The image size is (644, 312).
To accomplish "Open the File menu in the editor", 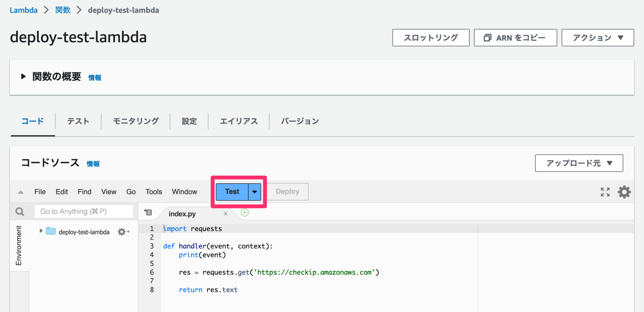I will (40, 192).
